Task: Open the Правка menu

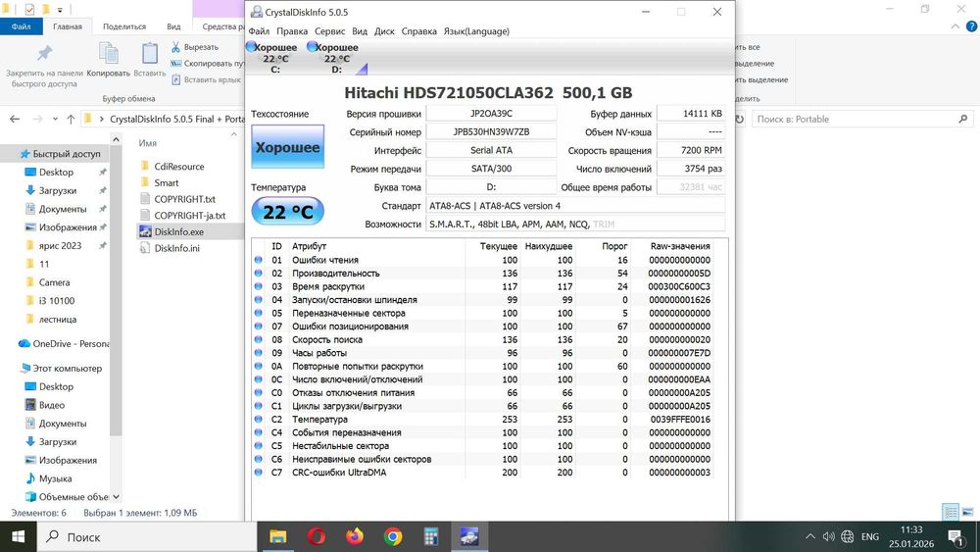Action: [292, 31]
